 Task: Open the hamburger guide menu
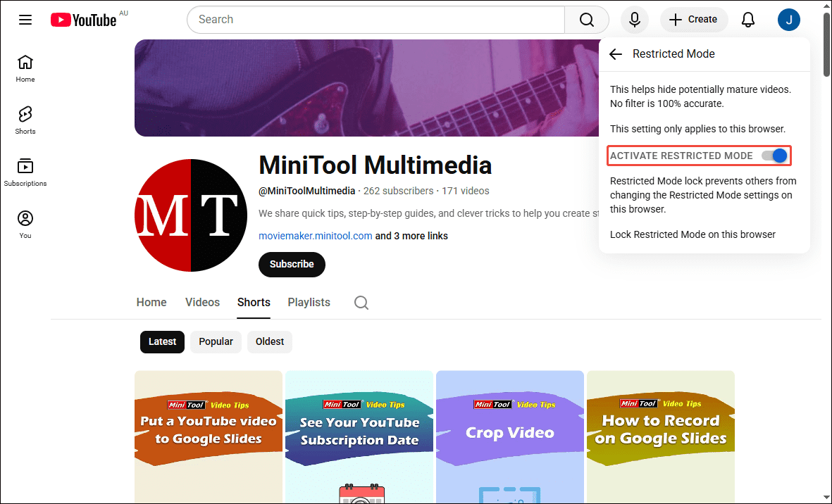[x=25, y=20]
